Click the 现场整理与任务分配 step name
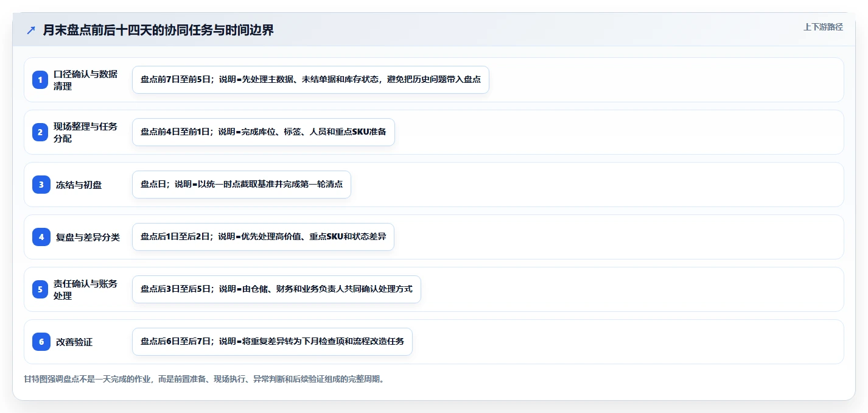This screenshot has width=868, height=413. pos(85,132)
